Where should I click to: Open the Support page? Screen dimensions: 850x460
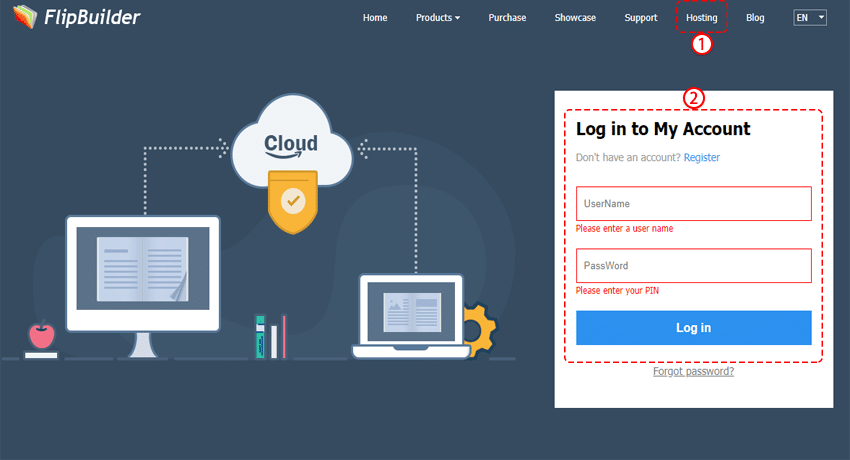point(641,18)
